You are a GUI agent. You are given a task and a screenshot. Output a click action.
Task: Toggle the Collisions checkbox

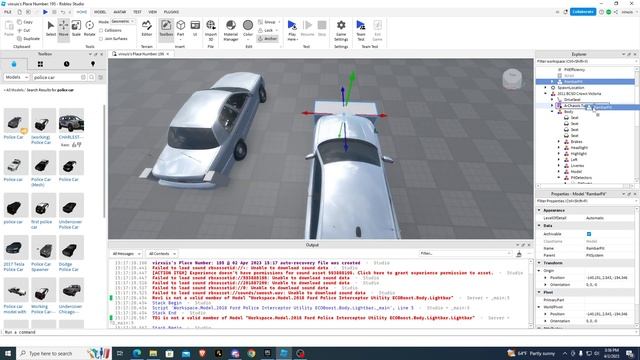[x=101, y=30]
